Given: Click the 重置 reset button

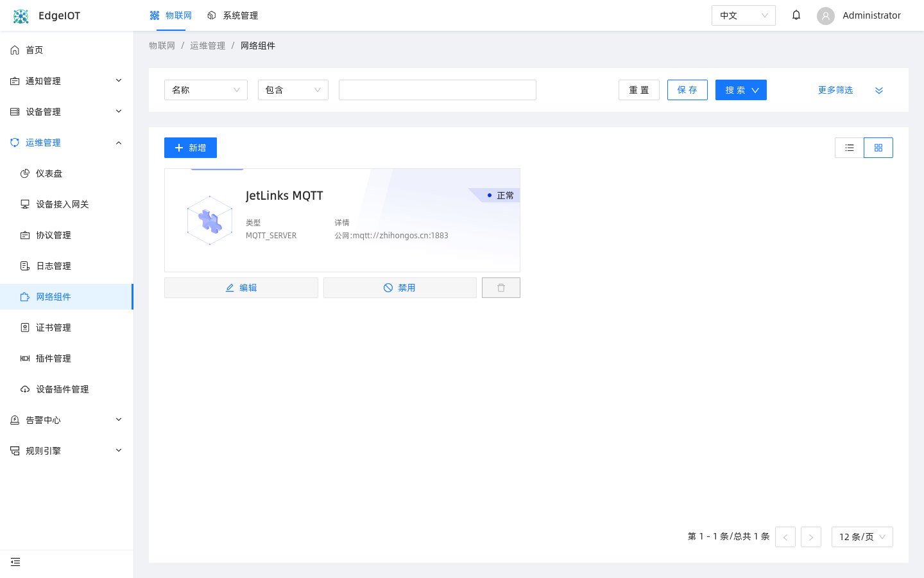Looking at the screenshot, I should 639,90.
